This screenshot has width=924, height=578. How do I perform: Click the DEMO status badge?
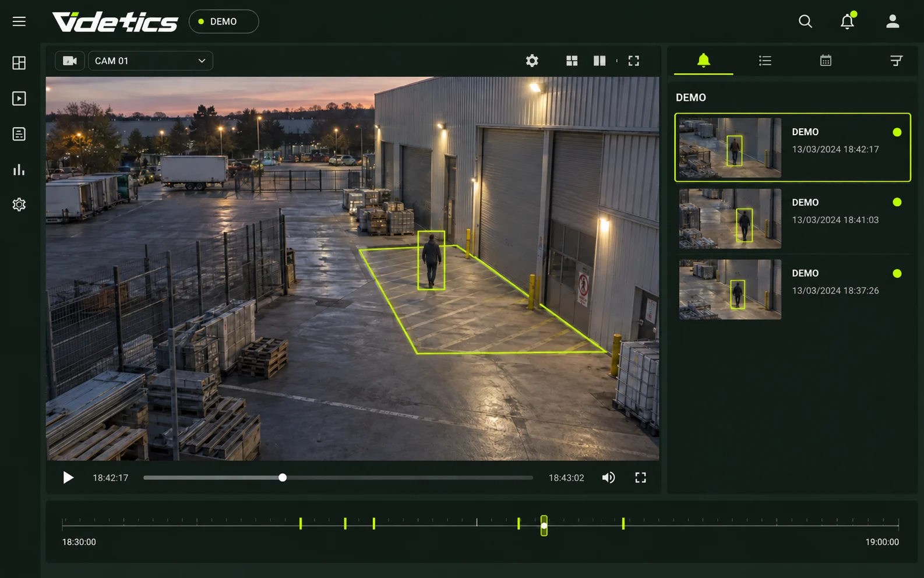tap(224, 22)
